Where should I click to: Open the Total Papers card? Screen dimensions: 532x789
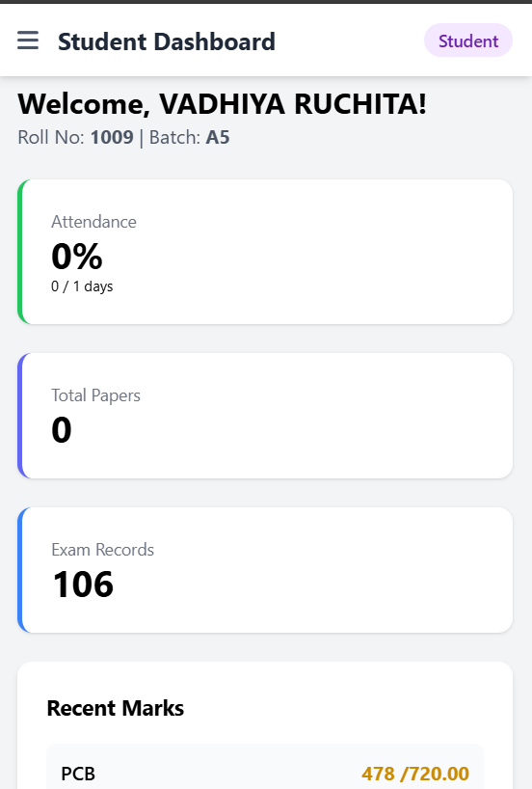(x=265, y=416)
